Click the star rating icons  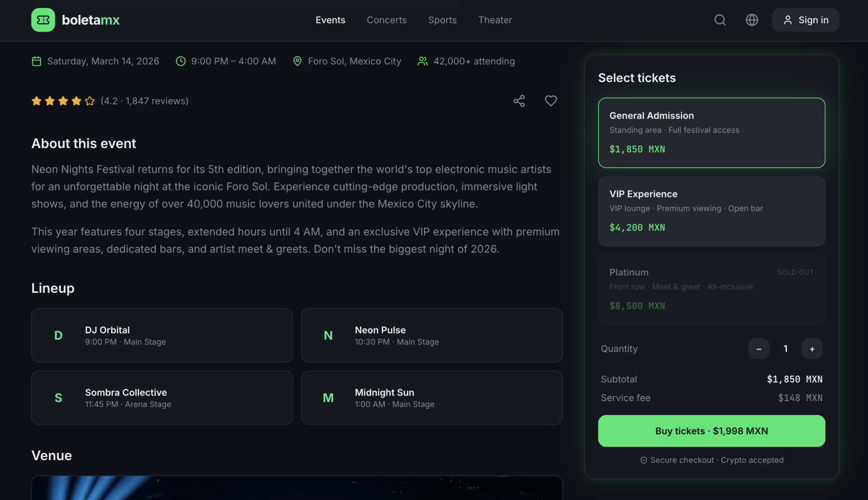pos(63,101)
